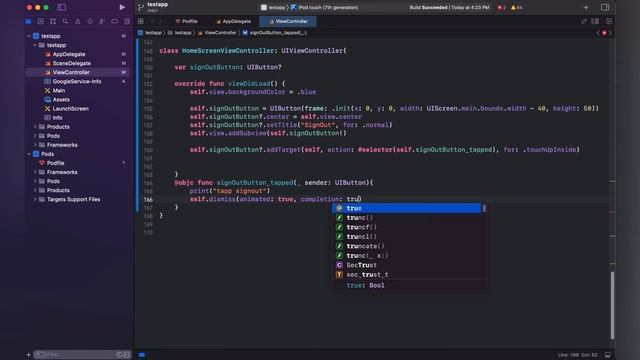Screen dimensions: 640x360
Task: Run the testapp project with the play button
Action: 122,7
